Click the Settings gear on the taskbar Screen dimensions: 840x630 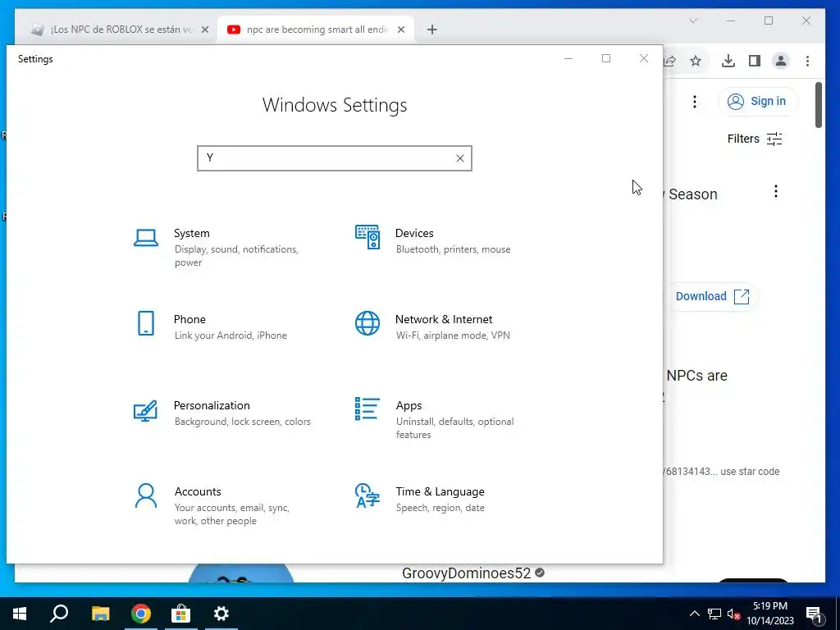(221, 614)
